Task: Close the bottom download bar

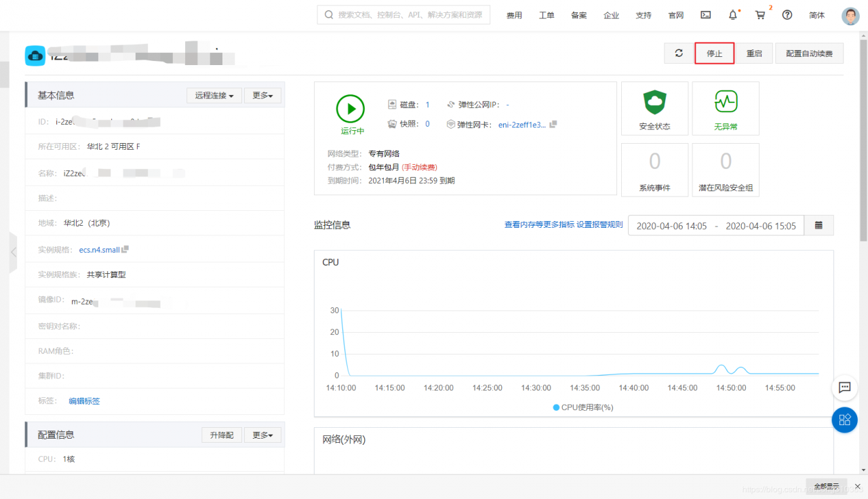Action: (x=857, y=486)
